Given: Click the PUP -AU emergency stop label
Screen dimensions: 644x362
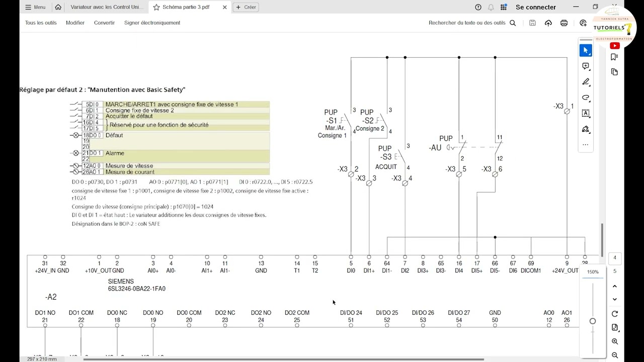Looking at the screenshot, I should point(441,143).
